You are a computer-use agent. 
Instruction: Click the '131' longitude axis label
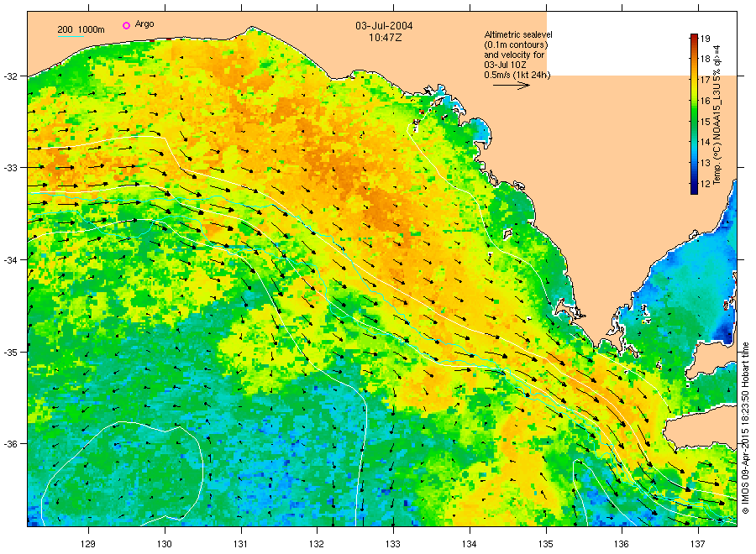(240, 544)
